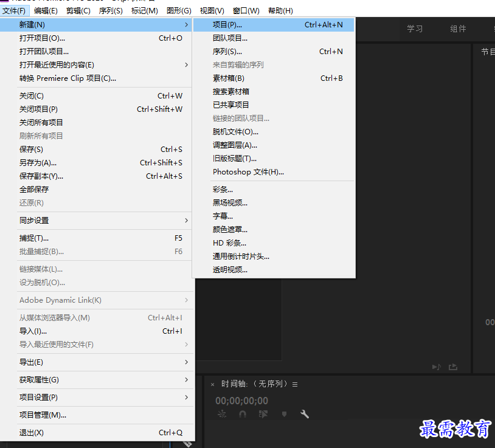Open the 标记(M) menu
The width and height of the screenshot is (495, 448).
click(x=145, y=11)
